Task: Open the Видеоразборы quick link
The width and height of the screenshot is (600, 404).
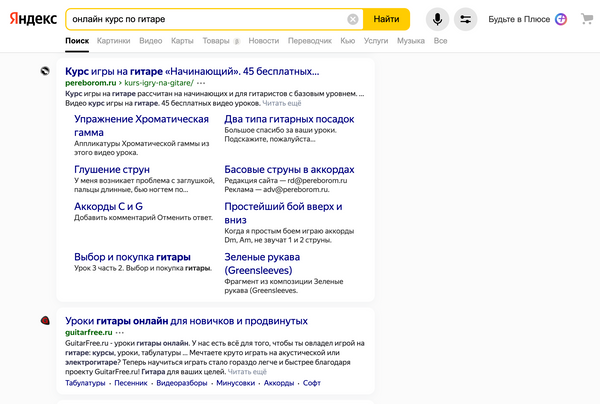Action: [x=182, y=383]
